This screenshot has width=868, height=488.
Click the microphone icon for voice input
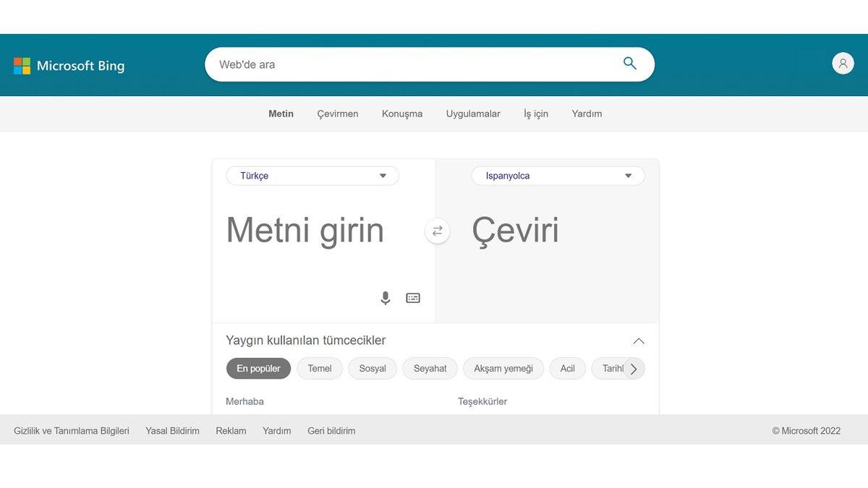(385, 297)
